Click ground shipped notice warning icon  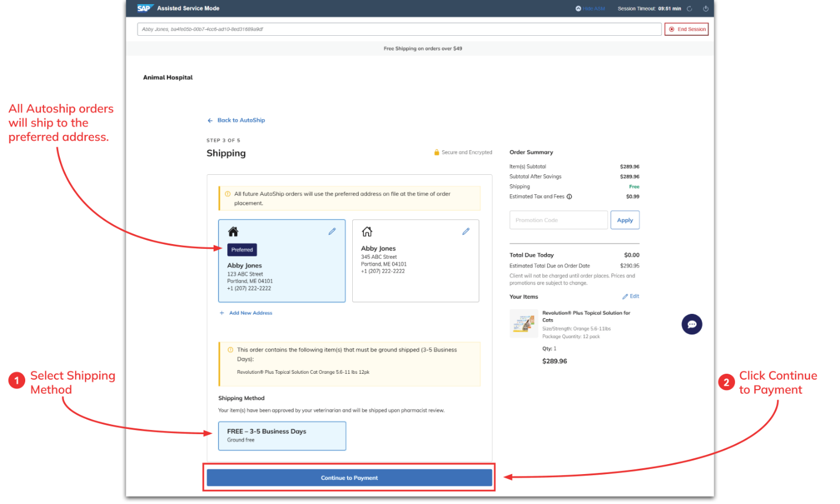(x=230, y=350)
